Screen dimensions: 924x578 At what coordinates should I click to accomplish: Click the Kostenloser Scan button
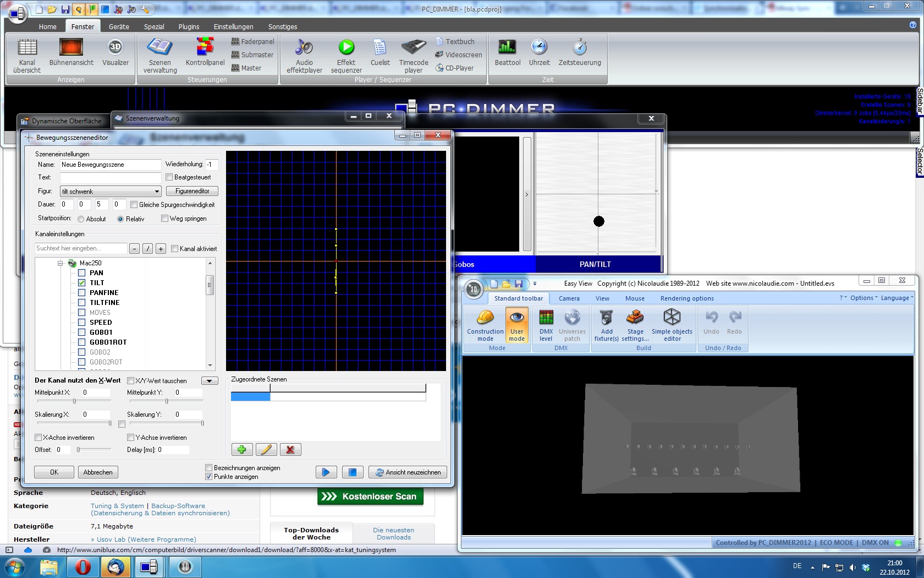(371, 497)
